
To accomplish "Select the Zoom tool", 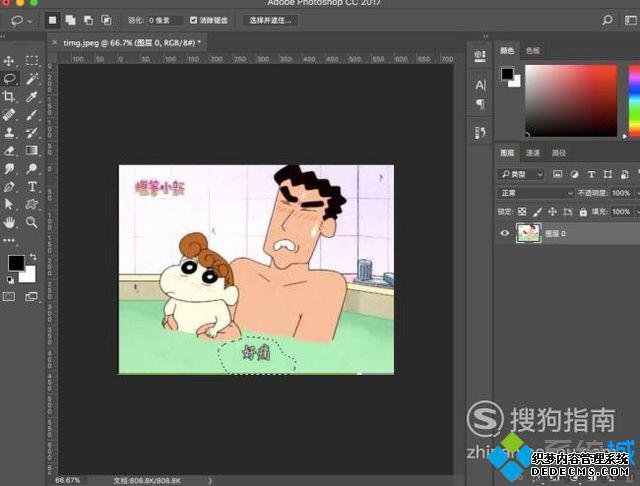I will pos(32,222).
